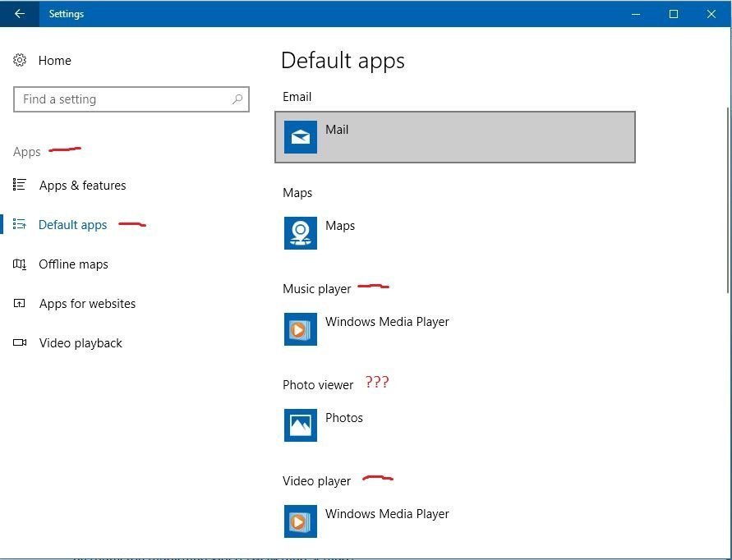Focus the Find a setting search box
Image resolution: width=732 pixels, height=560 pixels.
(x=131, y=99)
